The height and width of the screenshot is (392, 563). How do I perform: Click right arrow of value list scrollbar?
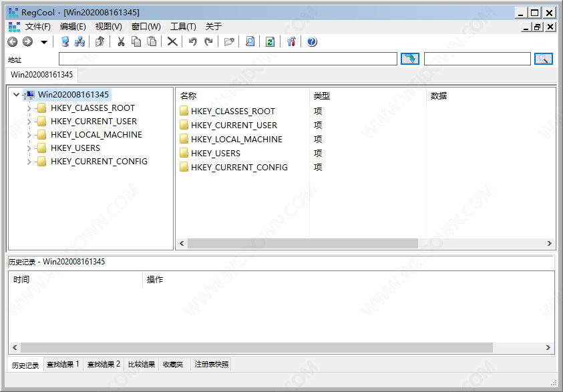click(x=550, y=243)
